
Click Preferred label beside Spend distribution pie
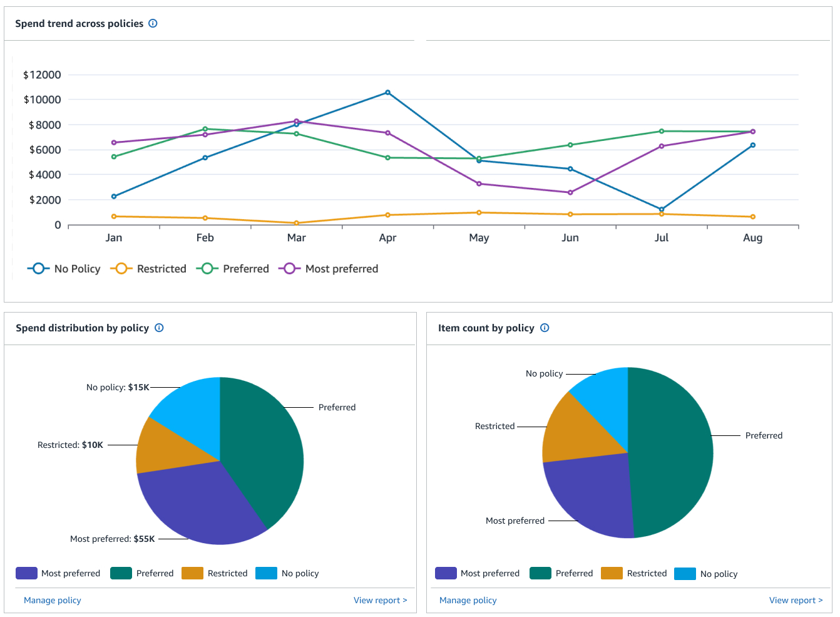[337, 407]
